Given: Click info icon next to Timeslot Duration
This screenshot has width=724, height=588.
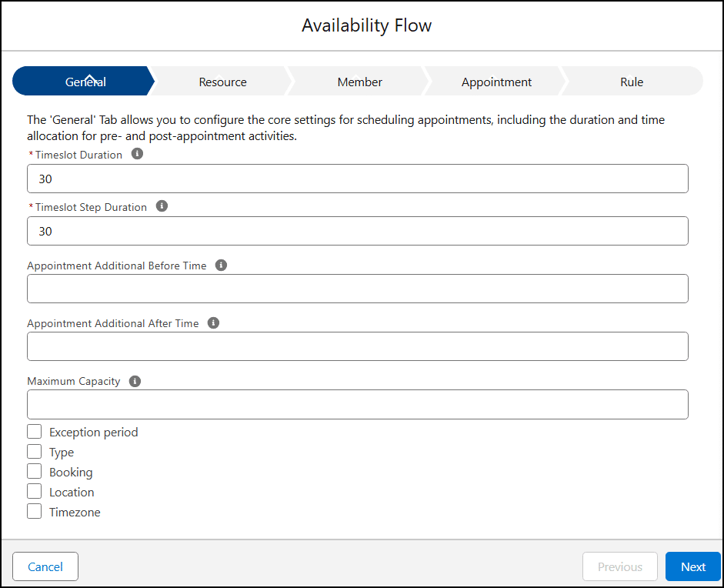Looking at the screenshot, I should [x=138, y=154].
